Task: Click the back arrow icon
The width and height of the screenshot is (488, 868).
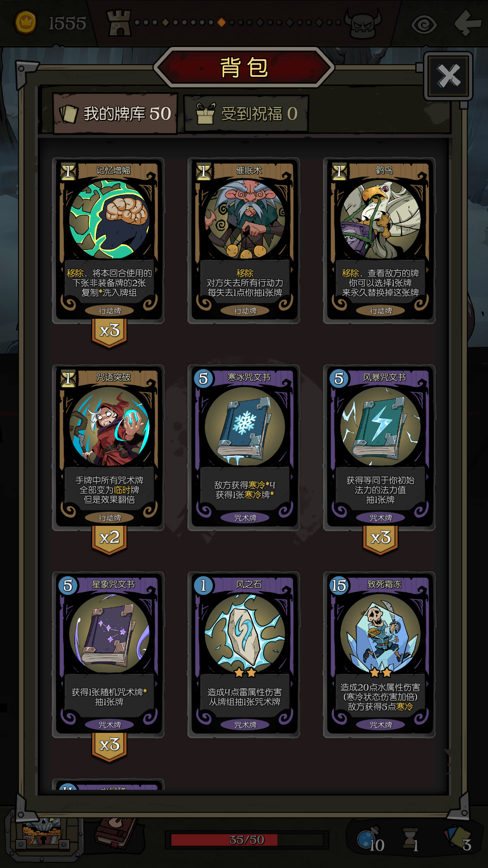Action: (468, 23)
